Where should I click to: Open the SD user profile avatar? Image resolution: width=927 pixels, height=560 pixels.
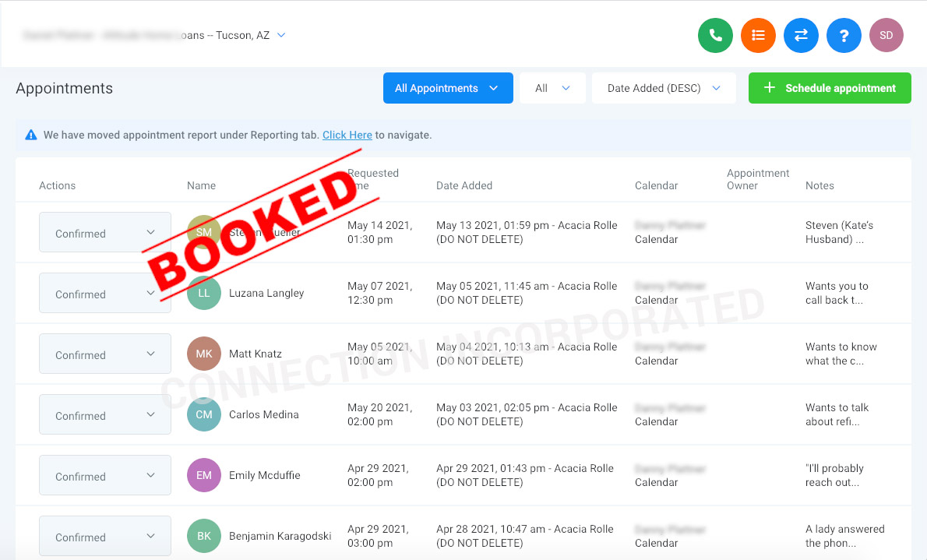[886, 36]
